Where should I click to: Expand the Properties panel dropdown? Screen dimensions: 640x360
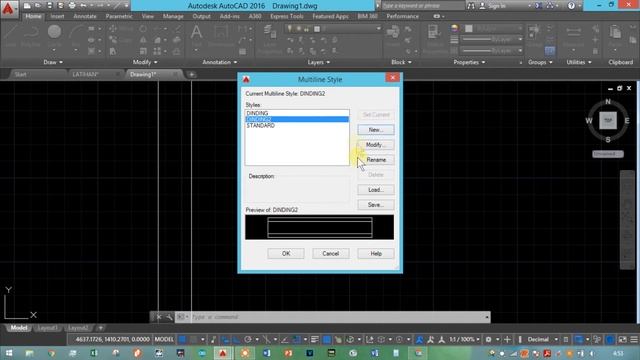click(x=469, y=62)
